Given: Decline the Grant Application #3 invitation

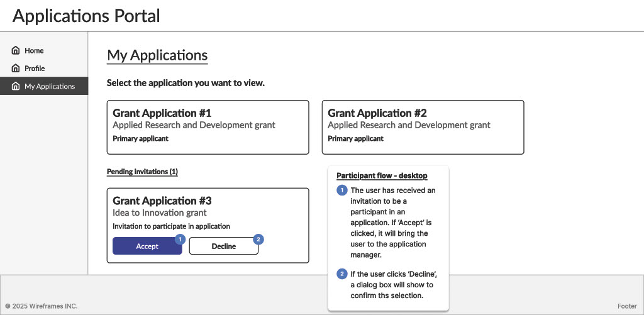Looking at the screenshot, I should tap(223, 246).
